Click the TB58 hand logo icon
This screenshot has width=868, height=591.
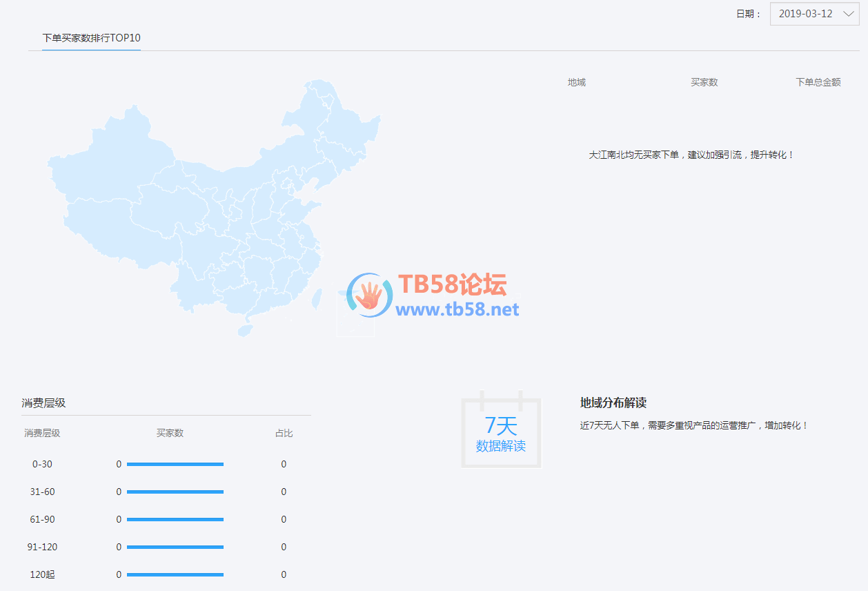[x=369, y=295]
